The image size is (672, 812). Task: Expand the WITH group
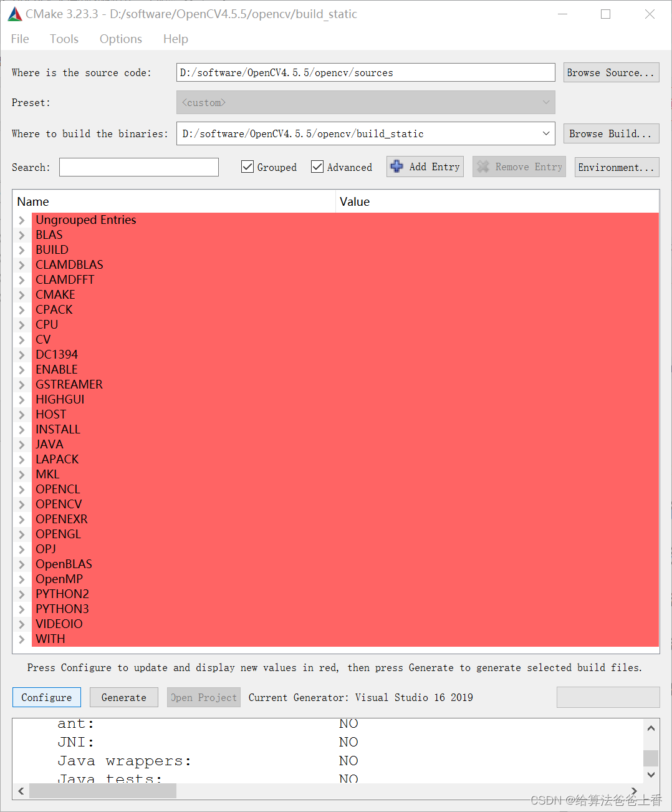pyautogui.click(x=22, y=639)
